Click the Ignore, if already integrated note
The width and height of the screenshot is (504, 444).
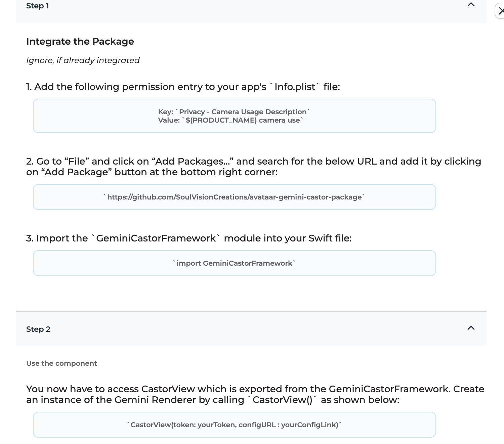(83, 60)
